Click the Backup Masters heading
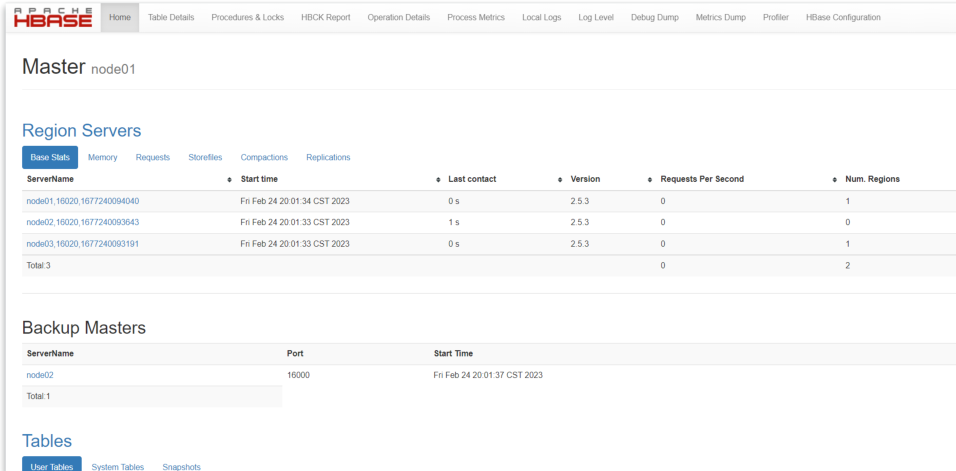Image resolution: width=956 pixels, height=471 pixels. click(84, 328)
